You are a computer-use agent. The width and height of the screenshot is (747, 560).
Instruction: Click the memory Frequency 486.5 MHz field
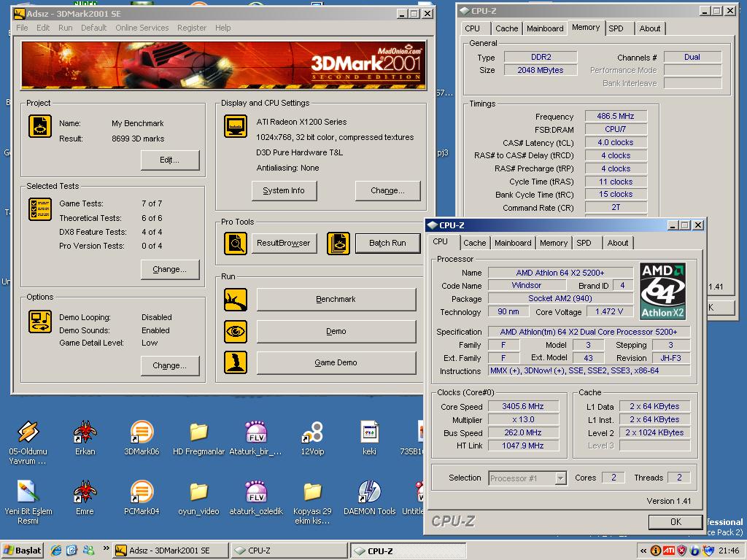(616, 116)
